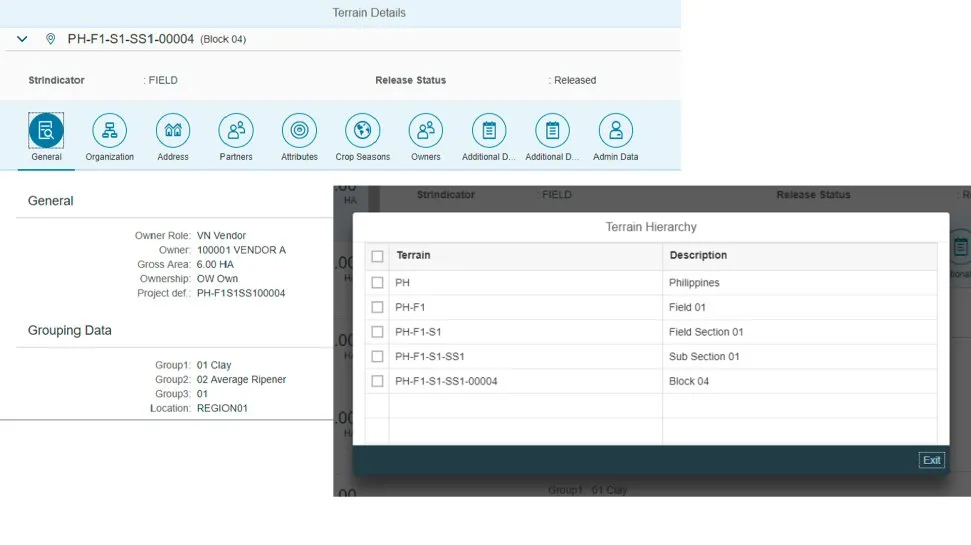Open the General section icon
Viewport: 971px width, 545px height.
tap(46, 131)
